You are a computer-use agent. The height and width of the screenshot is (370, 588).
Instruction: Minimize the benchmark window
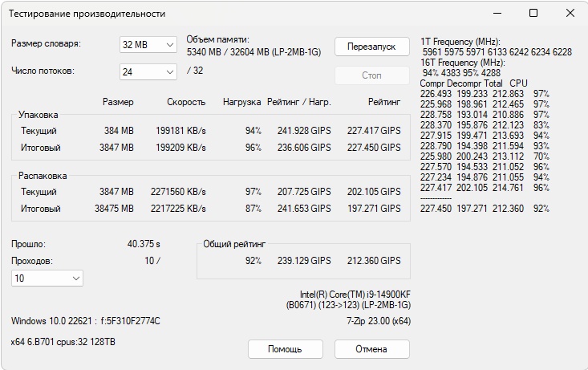coord(497,14)
